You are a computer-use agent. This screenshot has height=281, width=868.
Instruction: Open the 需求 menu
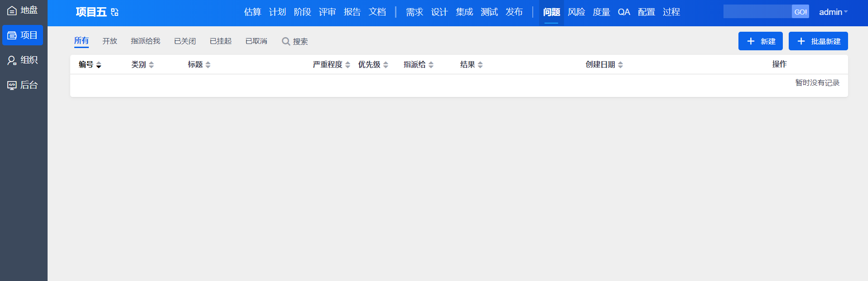[x=415, y=12]
